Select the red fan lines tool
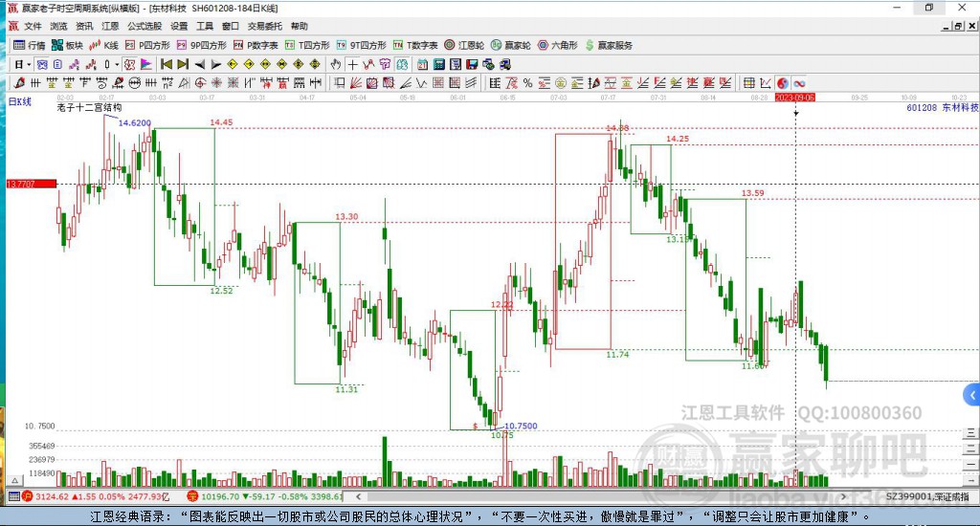Image resolution: width=980 pixels, height=526 pixels. click(356, 83)
